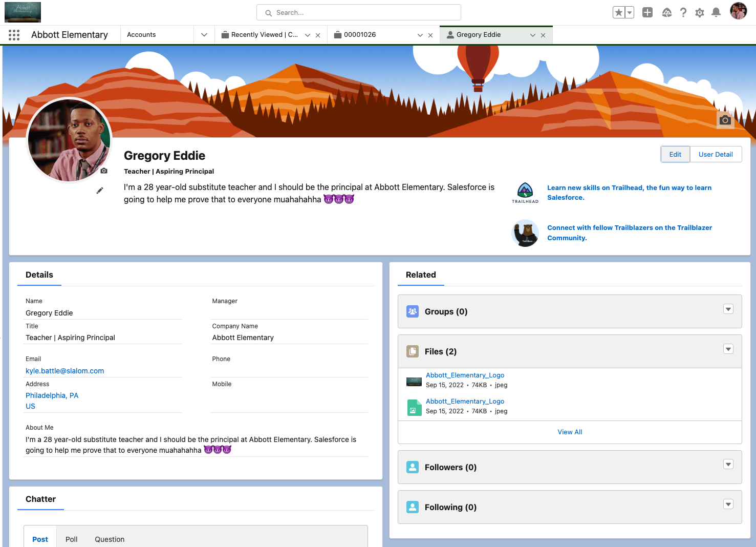Viewport: 756px width, 547px height.
Task: Select the Poll tab in Chatter
Action: pyautogui.click(x=72, y=539)
